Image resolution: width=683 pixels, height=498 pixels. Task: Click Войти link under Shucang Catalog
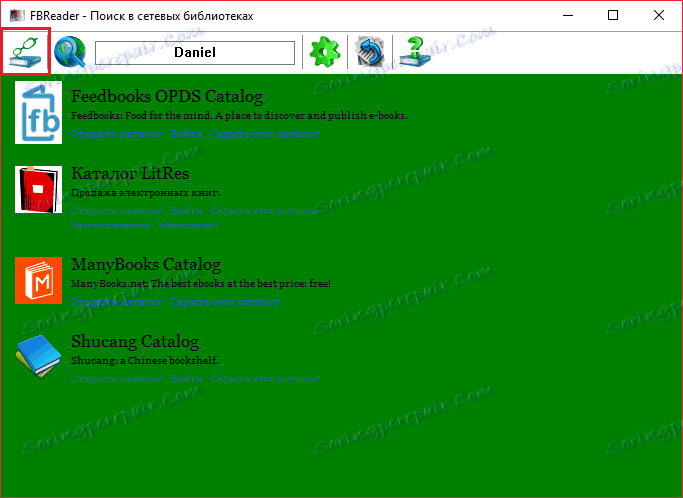(186, 379)
